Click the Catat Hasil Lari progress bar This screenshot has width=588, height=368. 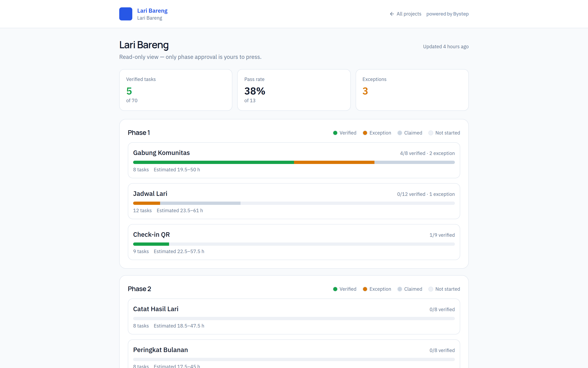point(294,319)
